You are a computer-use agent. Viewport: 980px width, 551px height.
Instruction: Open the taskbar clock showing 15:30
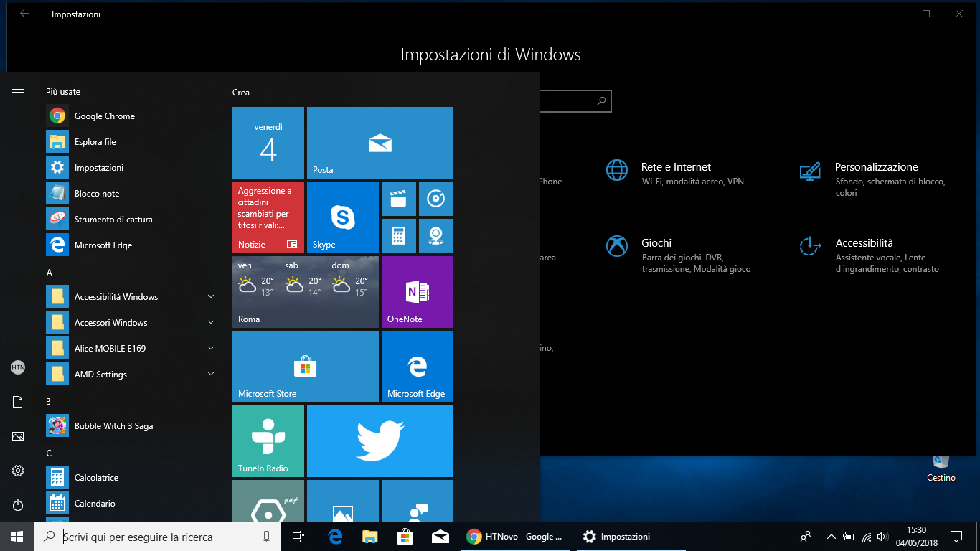click(916, 537)
